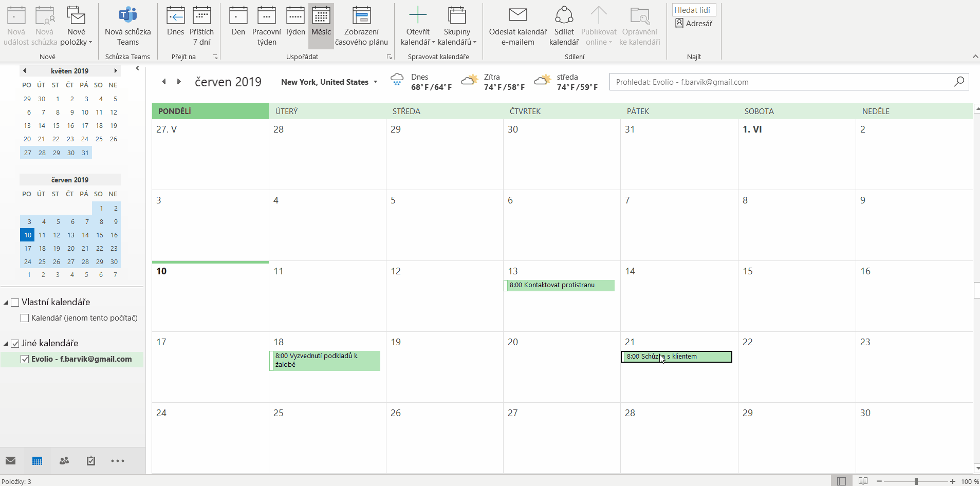Open Tasks icon in navigation bar
This screenshot has width=980, height=486.
91,461
